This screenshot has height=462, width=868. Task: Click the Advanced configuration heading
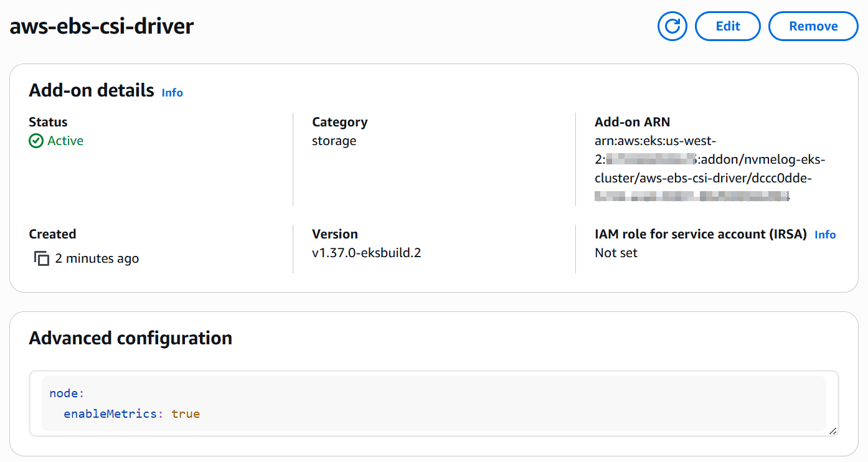[x=130, y=338]
